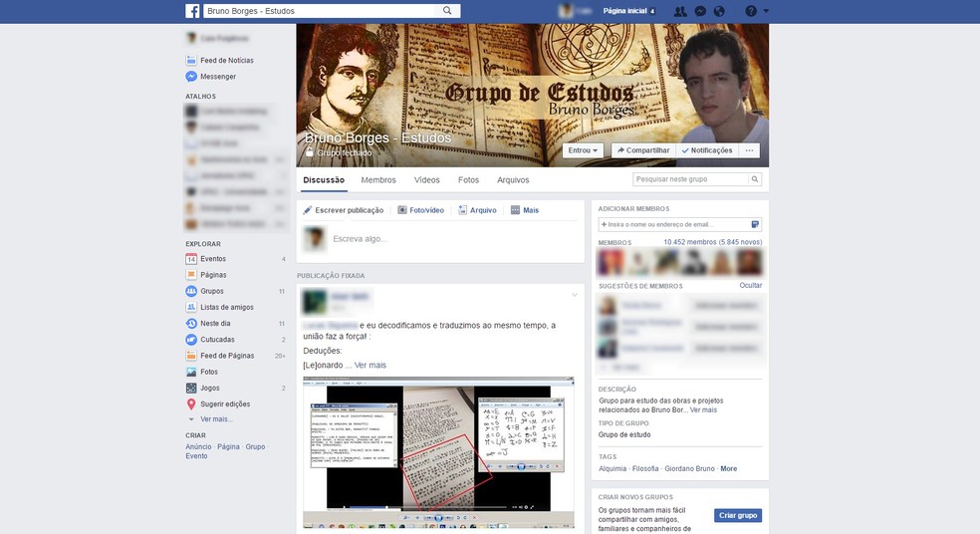Image resolution: width=980 pixels, height=534 pixels.
Task: Open the pinned post image
Action: 438,452
